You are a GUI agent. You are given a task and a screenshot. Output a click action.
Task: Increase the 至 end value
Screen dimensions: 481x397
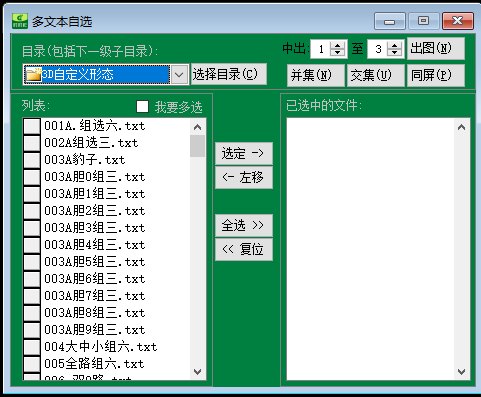pos(395,46)
